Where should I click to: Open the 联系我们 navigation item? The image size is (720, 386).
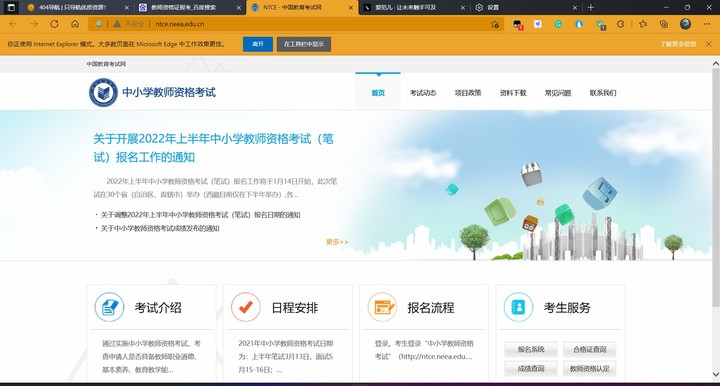pos(603,93)
